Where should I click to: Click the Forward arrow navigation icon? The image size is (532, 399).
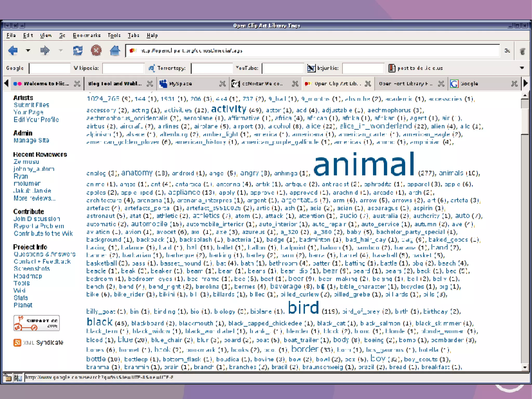click(45, 50)
